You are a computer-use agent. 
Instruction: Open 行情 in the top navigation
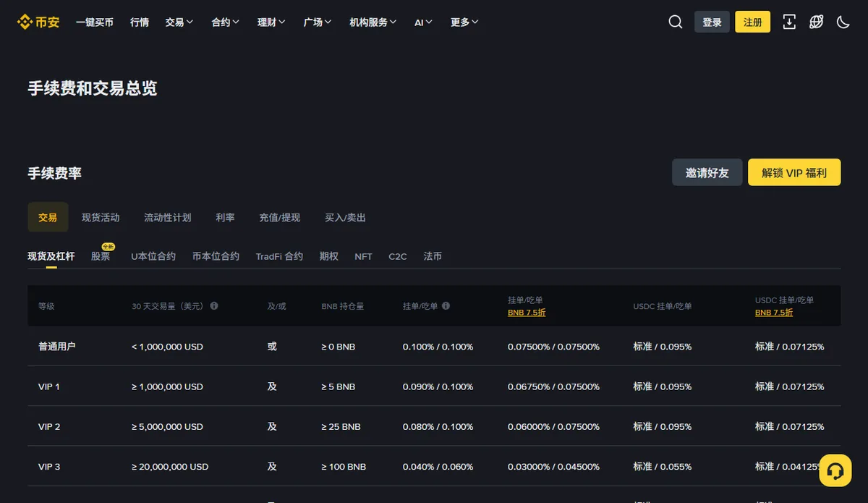coord(140,22)
